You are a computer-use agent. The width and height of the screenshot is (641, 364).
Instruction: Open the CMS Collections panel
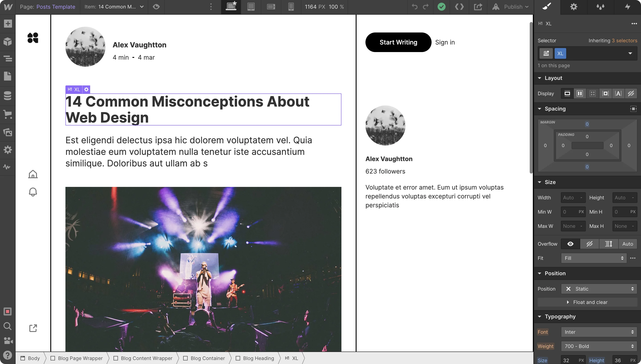tap(8, 95)
